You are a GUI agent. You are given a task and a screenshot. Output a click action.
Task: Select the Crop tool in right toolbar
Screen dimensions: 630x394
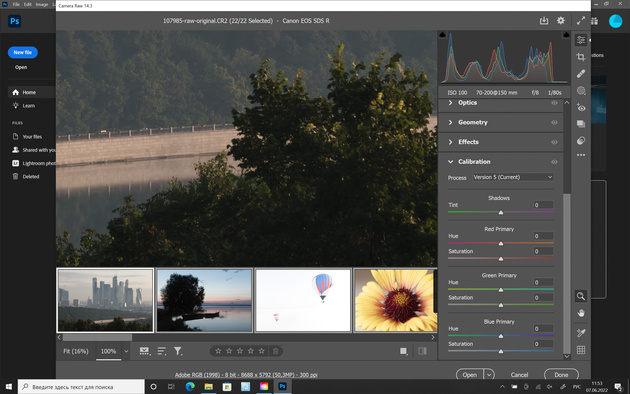tap(581, 57)
